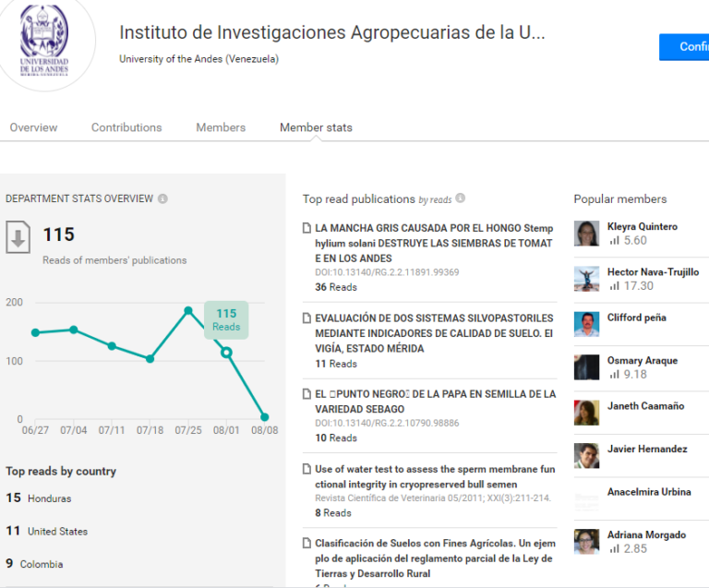Screen dimensions: 709x588
Task: Click the '8 Reads' count
Action: (x=333, y=513)
